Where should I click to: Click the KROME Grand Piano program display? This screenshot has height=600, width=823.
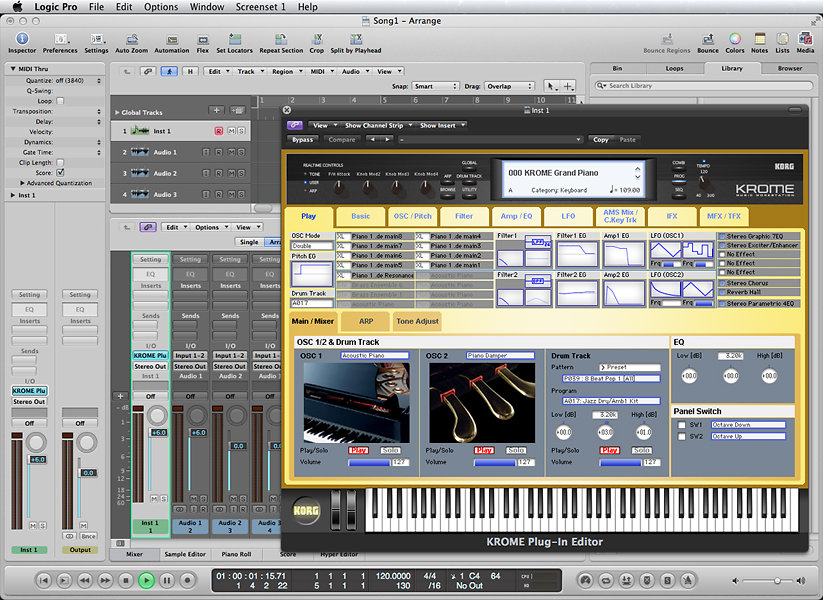pos(573,180)
